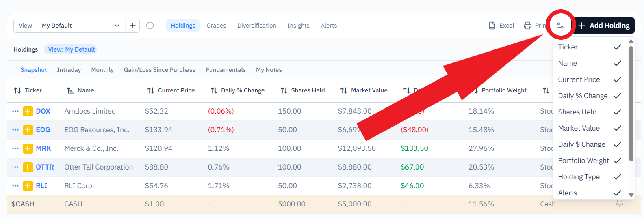Toggle Daily % Change column checkmark
The image size is (644, 219).
(617, 96)
